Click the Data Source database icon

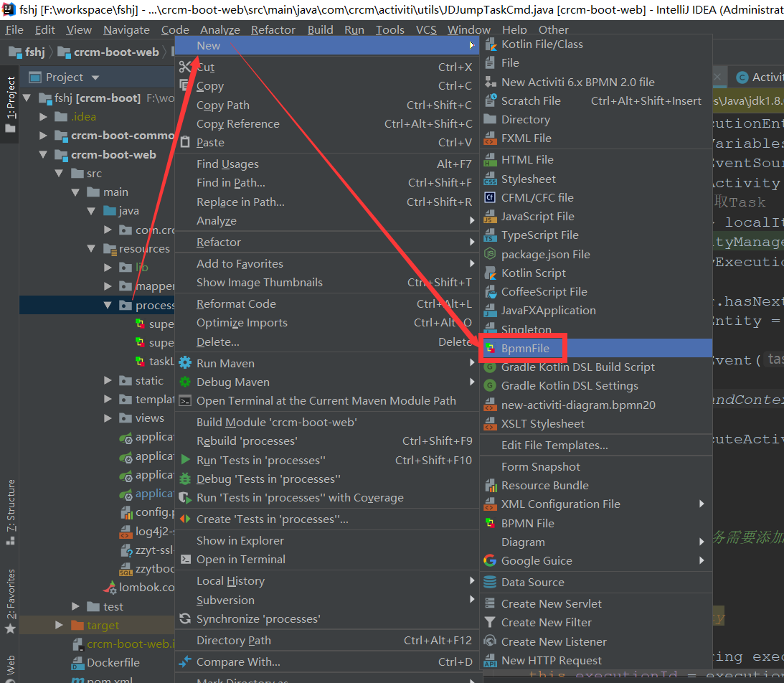pos(491,582)
